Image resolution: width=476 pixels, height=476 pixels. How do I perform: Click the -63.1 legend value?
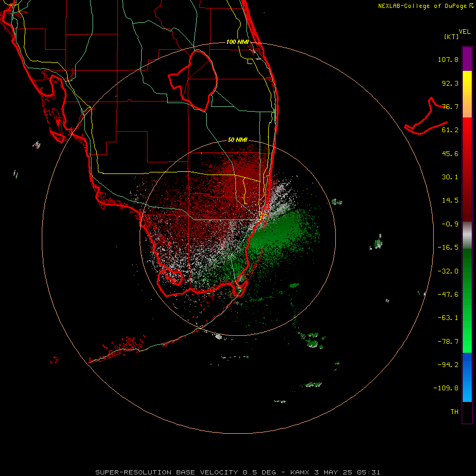(x=448, y=318)
